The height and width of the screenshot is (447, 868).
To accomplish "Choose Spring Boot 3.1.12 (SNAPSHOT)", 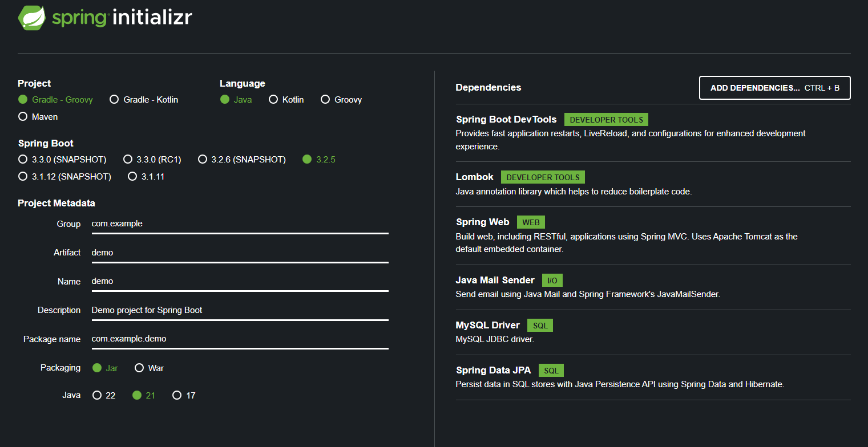I will tap(64, 176).
